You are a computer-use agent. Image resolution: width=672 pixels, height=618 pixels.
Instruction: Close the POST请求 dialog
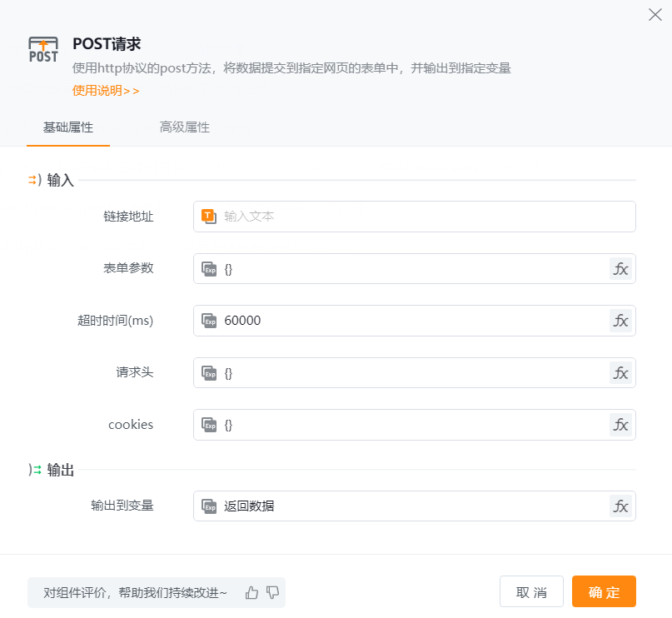tap(655, 14)
